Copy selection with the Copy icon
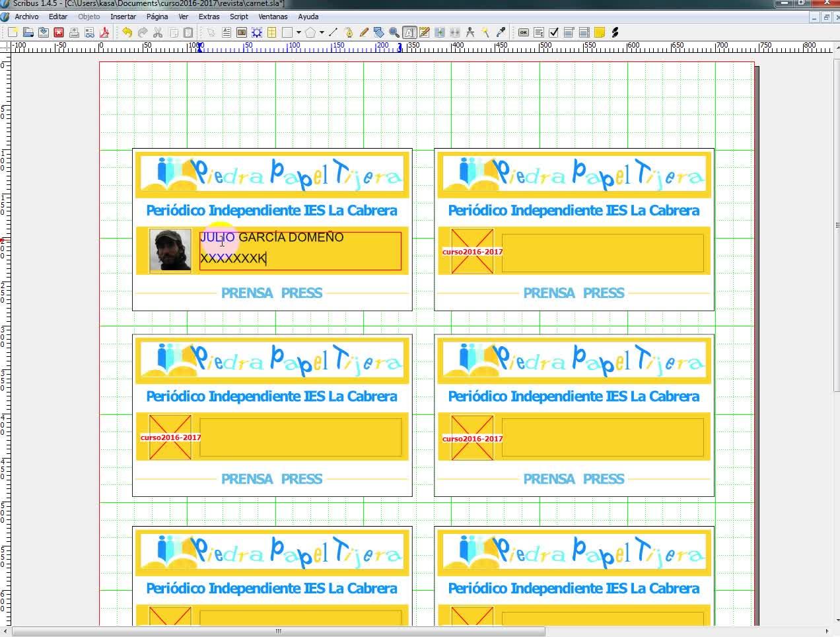The width and height of the screenshot is (840, 637). (173, 32)
